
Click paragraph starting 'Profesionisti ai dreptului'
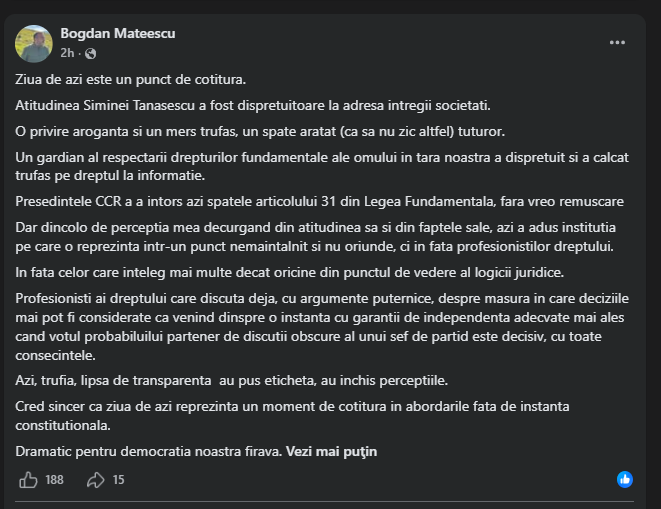[x=322, y=327]
